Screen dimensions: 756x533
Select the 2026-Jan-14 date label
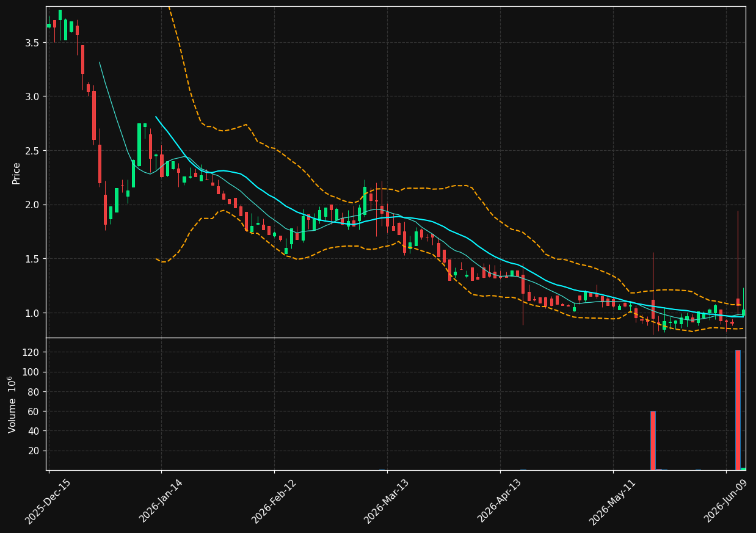[x=161, y=501]
